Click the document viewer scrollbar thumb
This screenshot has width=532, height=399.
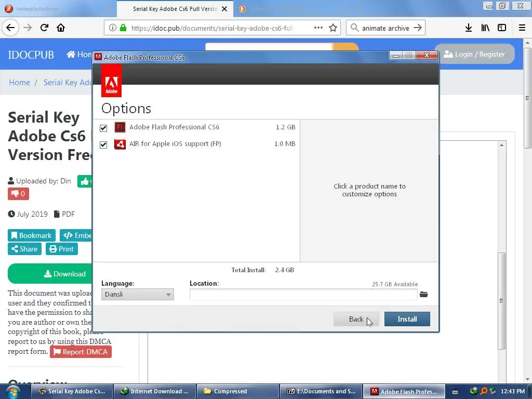point(501,301)
